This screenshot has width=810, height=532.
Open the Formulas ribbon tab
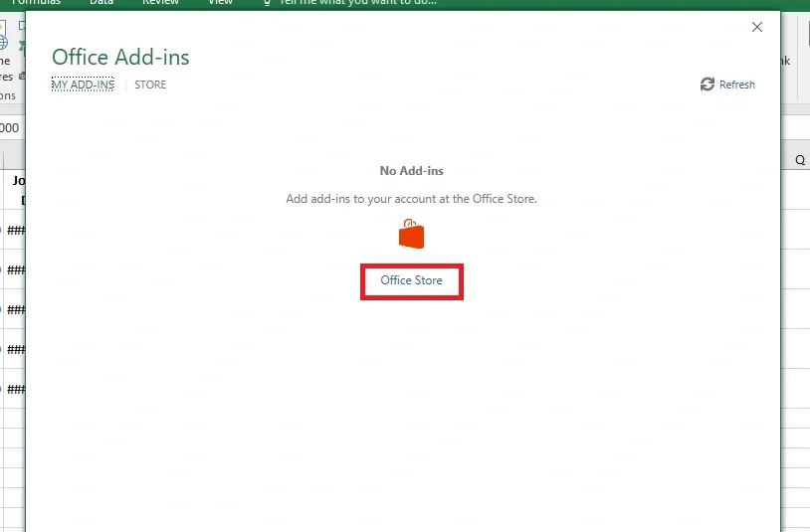coord(35,3)
